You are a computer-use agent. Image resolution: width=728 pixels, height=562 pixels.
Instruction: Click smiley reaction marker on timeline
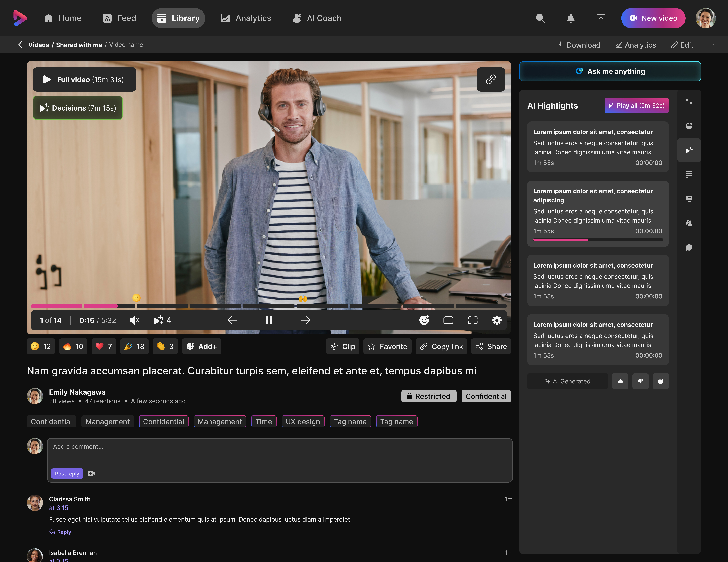[136, 298]
